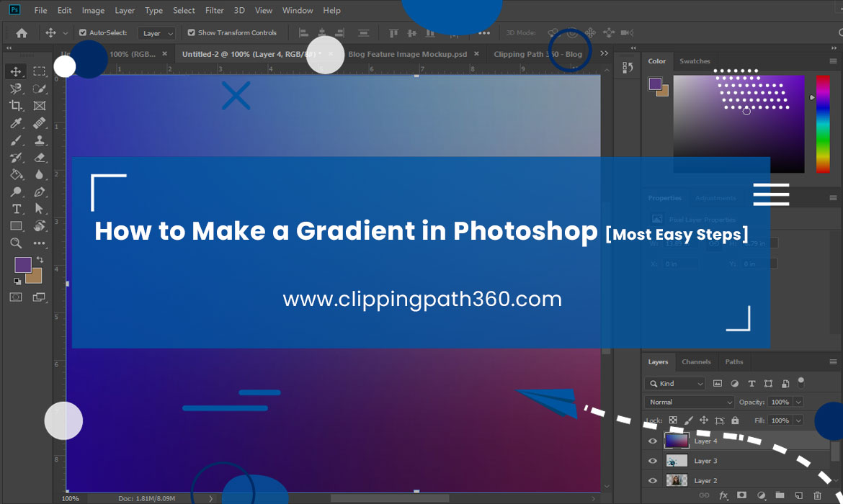The width and height of the screenshot is (843, 504).
Task: Select the History Brush tool
Action: tap(16, 158)
